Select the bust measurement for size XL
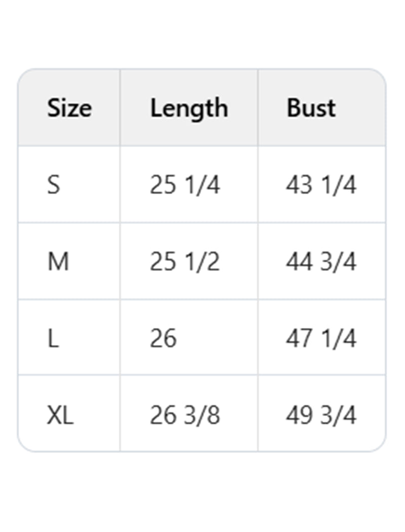405x532 pixels. coord(321,415)
